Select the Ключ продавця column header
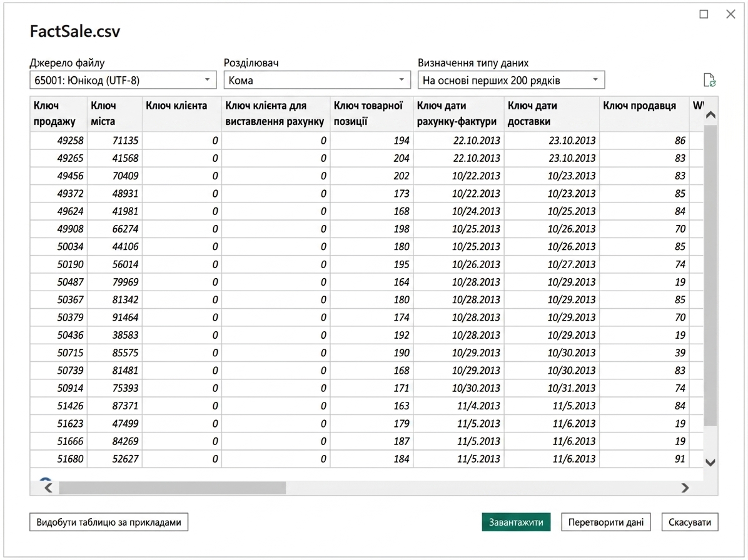Image resolution: width=748 pixels, height=560 pixels. [644, 113]
